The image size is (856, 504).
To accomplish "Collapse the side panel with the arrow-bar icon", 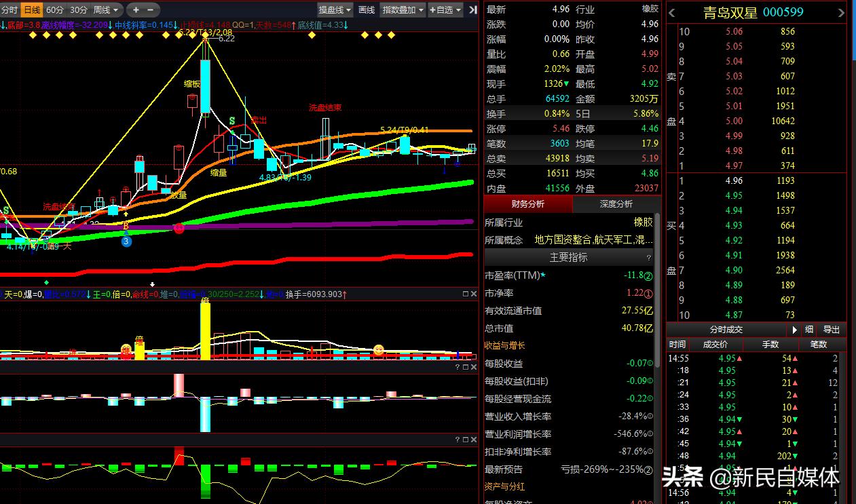I will tap(472, 9).
